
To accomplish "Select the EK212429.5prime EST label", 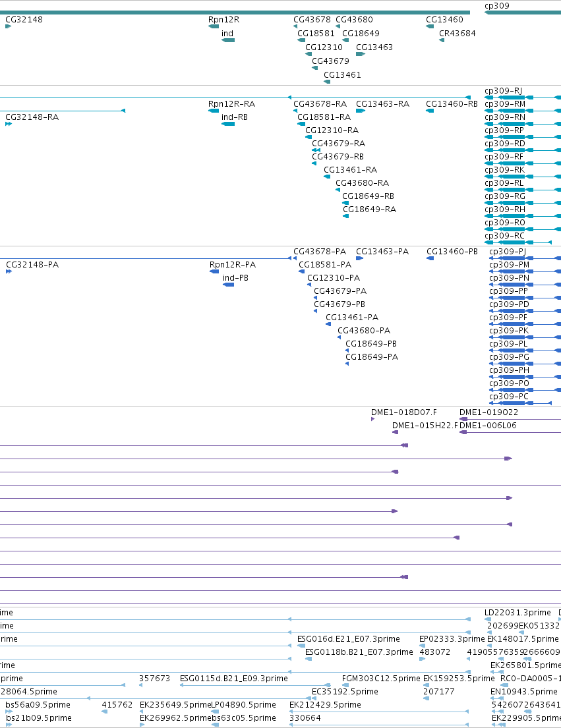I will pyautogui.click(x=325, y=705).
